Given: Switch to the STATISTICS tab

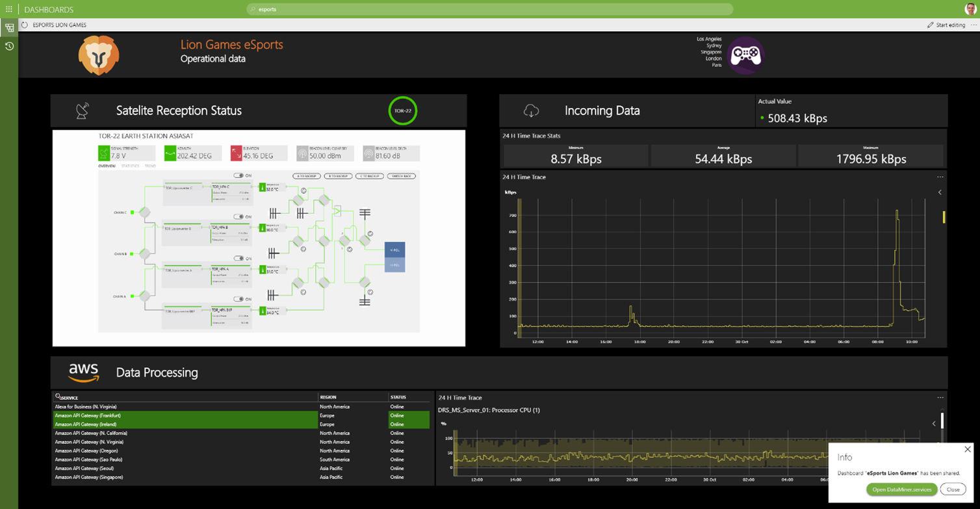Looking at the screenshot, I should pos(130,166).
